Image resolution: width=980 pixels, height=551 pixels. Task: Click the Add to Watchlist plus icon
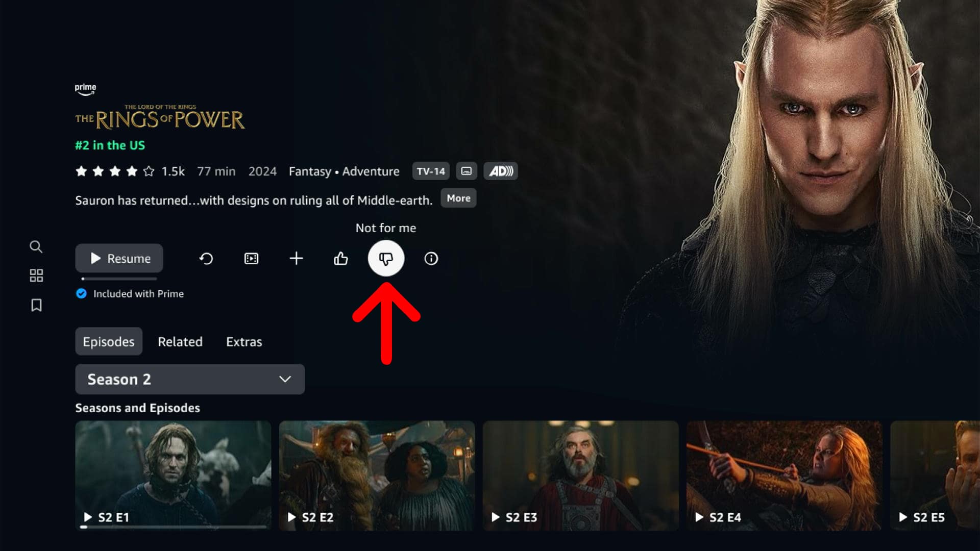296,258
